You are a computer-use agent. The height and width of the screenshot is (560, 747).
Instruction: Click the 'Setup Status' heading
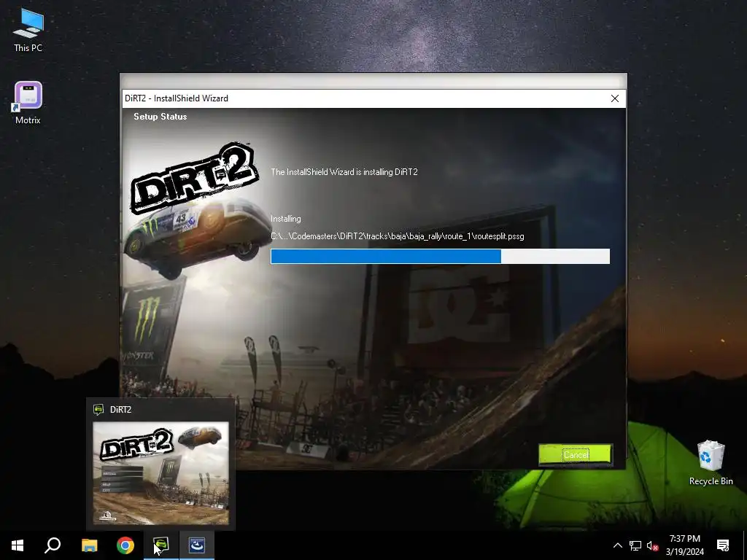click(160, 117)
